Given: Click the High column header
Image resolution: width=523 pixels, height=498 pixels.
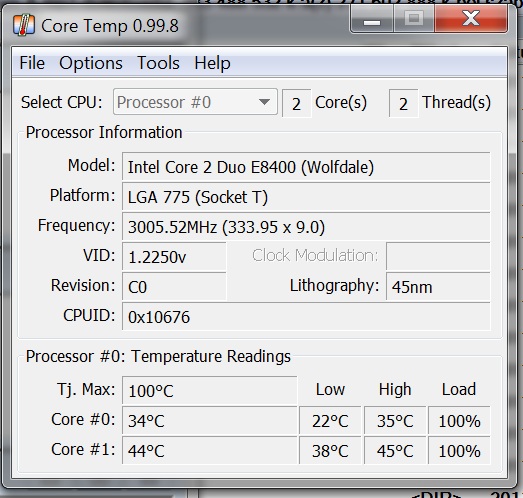Looking at the screenshot, I should point(395,390).
